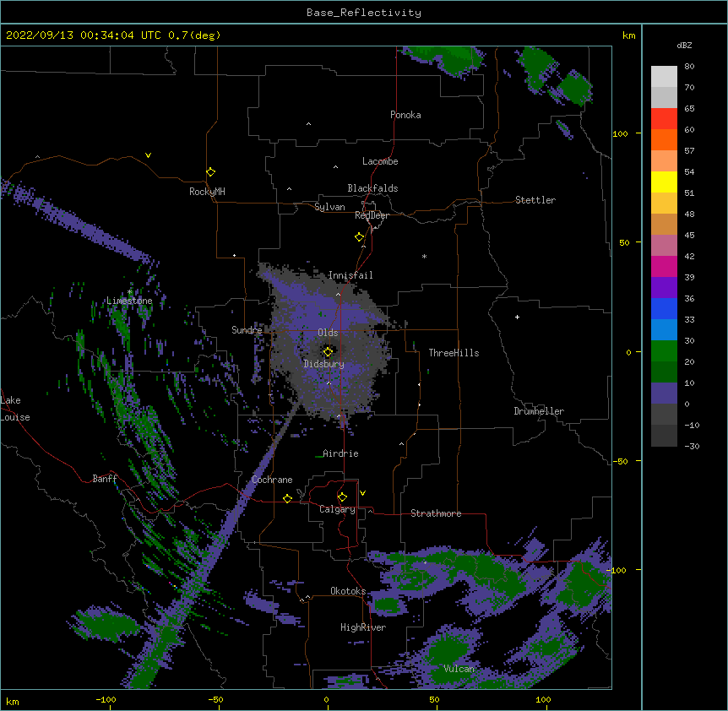
Task: Click the Okotoks label
Action: pyautogui.click(x=348, y=591)
